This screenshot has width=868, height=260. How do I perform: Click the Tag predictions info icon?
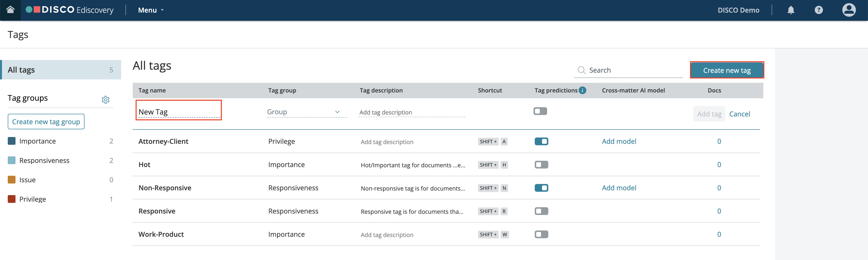[583, 90]
